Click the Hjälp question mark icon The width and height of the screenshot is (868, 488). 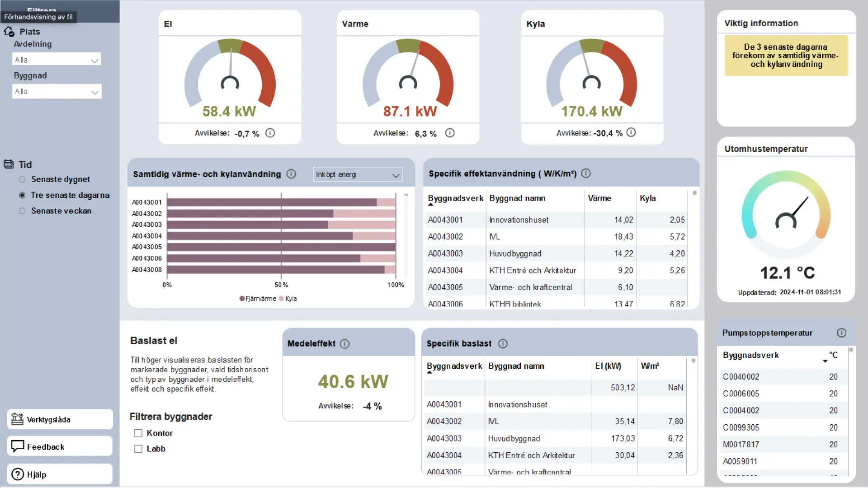pyautogui.click(x=18, y=474)
